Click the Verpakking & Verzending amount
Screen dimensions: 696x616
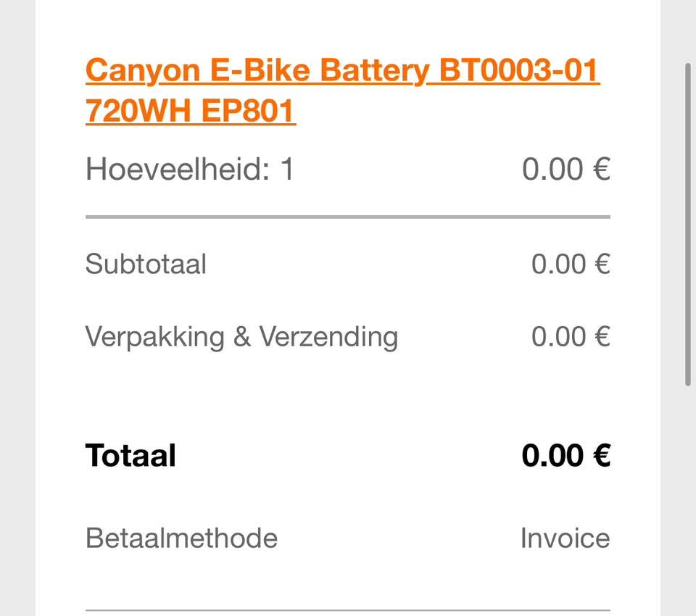[x=571, y=336]
